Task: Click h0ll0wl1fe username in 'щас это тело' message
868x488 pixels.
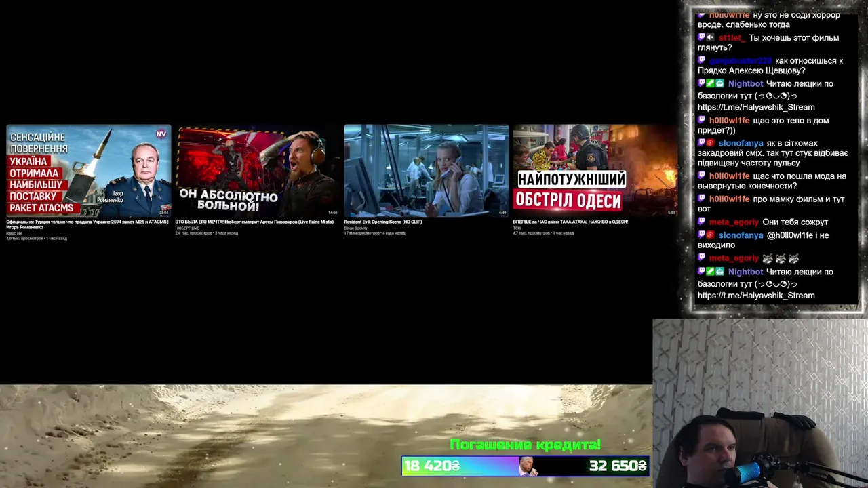Action: click(729, 121)
